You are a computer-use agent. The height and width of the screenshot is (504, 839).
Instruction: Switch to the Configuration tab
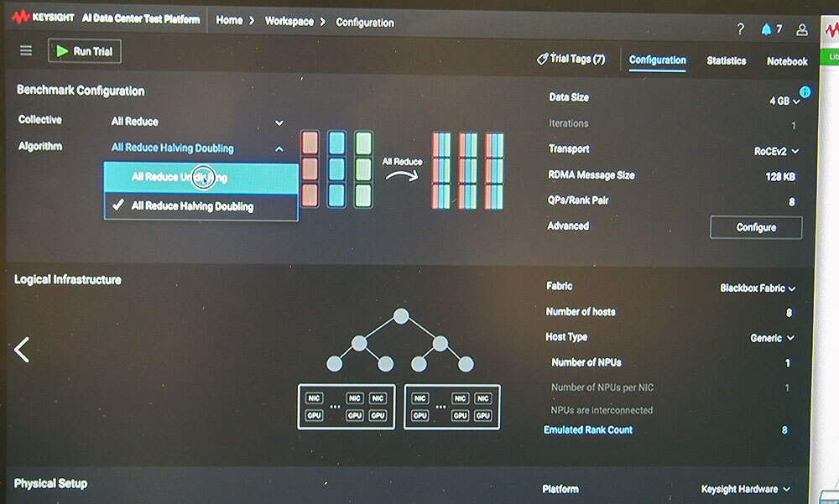[x=657, y=60]
